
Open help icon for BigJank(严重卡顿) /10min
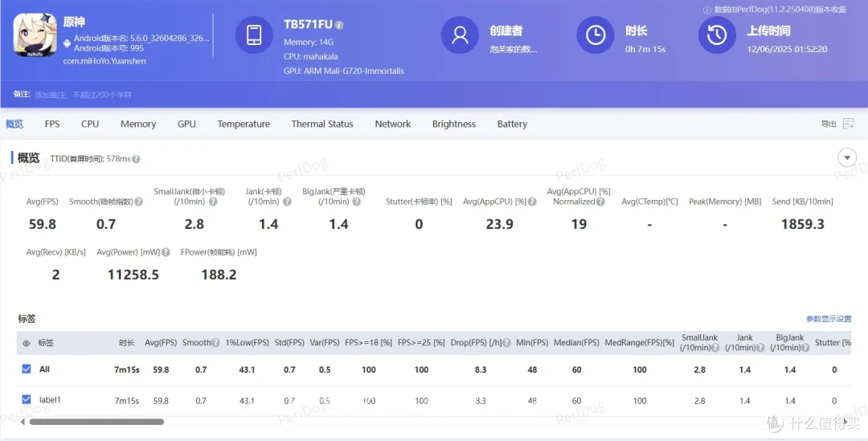tap(357, 202)
